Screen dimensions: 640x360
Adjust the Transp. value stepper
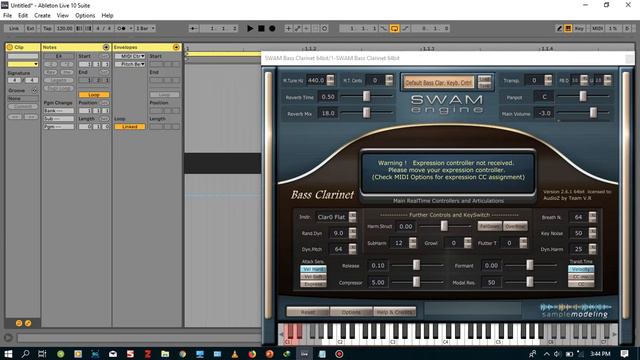click(548, 80)
